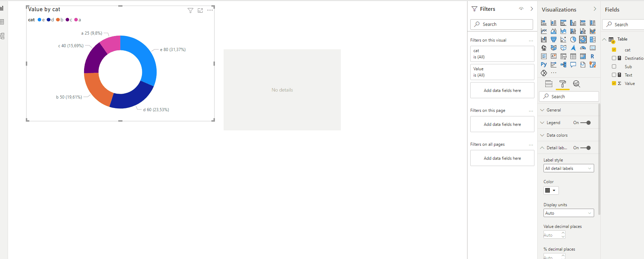Select the Slicer visualization icon
Image resolution: width=644 pixels, height=259 pixels.
[x=563, y=56]
